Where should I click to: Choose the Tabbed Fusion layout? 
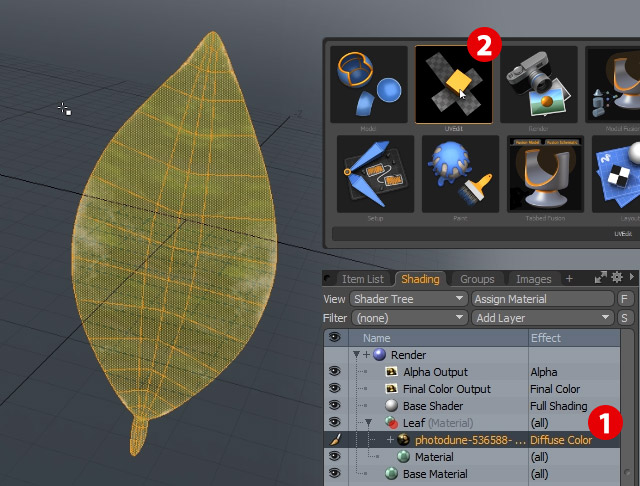[x=545, y=174]
